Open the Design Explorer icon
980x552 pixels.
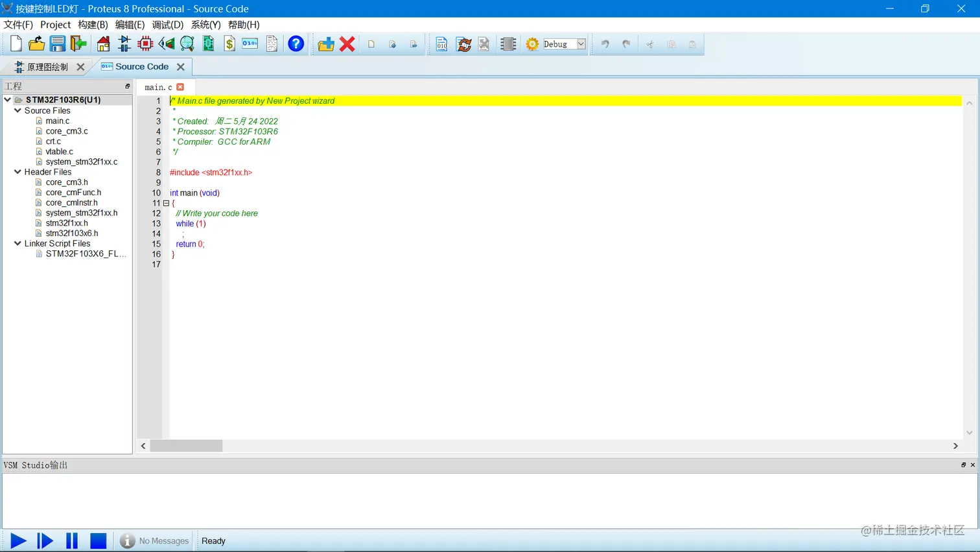tap(209, 44)
